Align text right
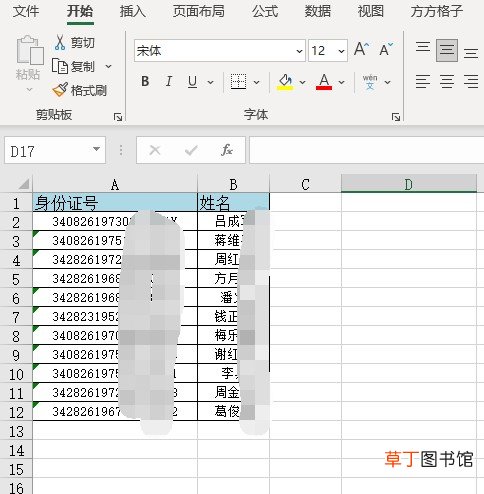Image resolution: width=484 pixels, height=494 pixels. [471, 82]
